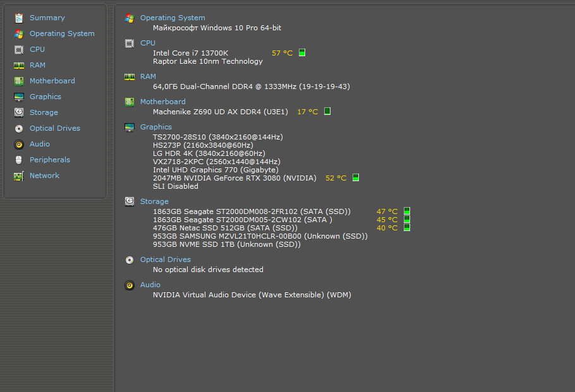The width and height of the screenshot is (575, 392).
Task: Click the Operating System heading link in summary
Action: (172, 18)
